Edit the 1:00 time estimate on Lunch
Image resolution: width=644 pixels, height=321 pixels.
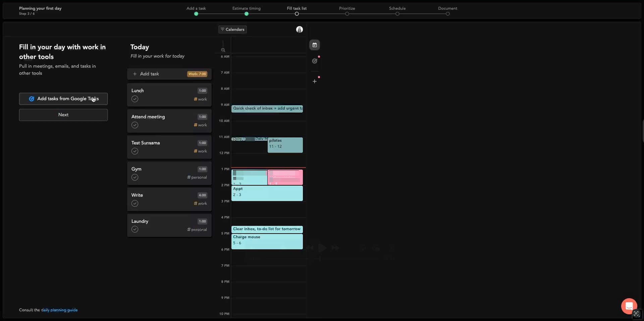202,90
